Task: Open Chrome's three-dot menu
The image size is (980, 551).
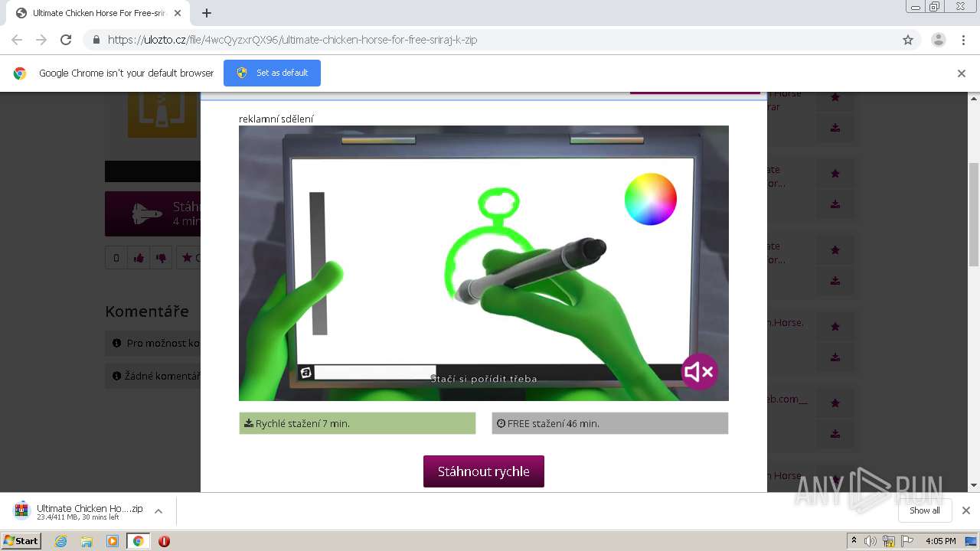Action: point(963,40)
